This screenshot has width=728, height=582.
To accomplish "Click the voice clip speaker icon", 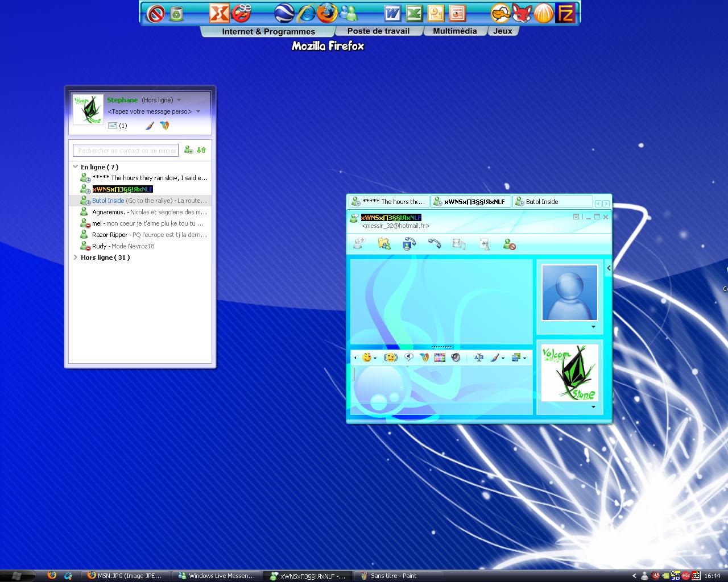I will [x=455, y=357].
